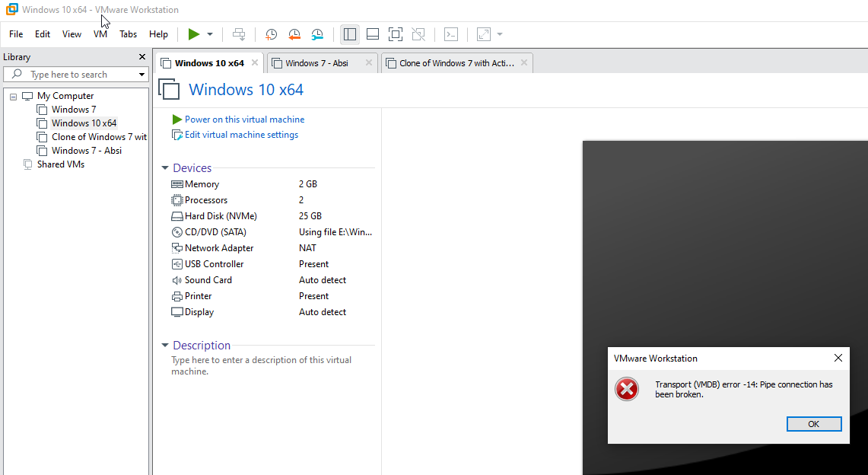Click the Printer device icon
Screen dimensions: 868x475
click(177, 296)
